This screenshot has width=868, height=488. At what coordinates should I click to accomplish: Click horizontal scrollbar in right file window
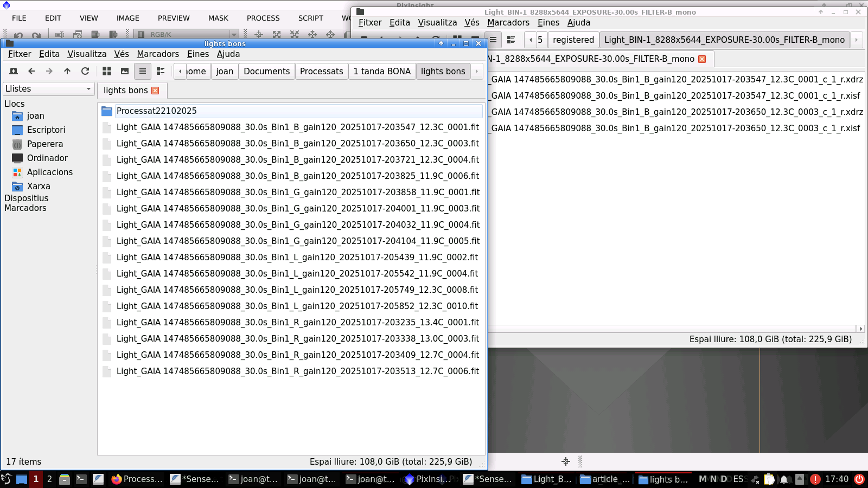[673, 329]
